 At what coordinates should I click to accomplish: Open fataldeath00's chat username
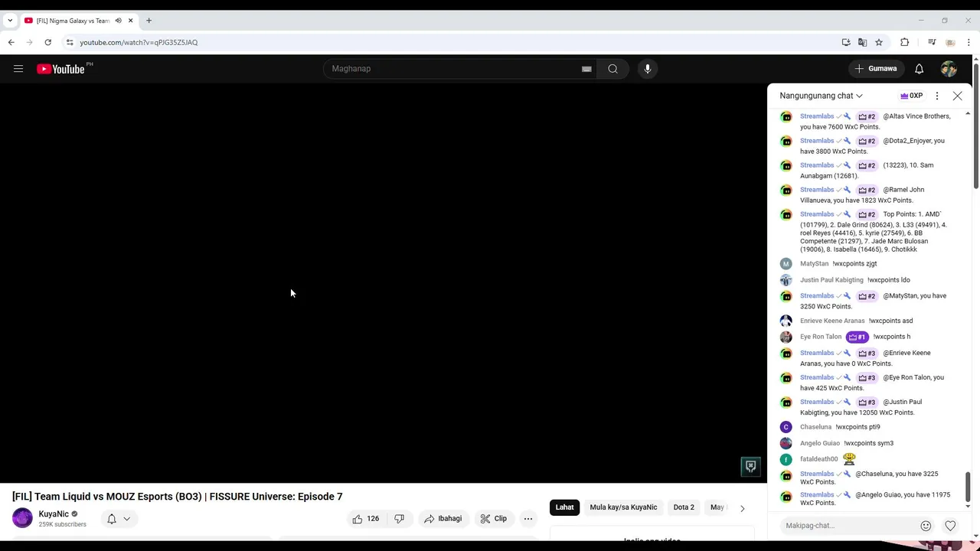[819, 459]
